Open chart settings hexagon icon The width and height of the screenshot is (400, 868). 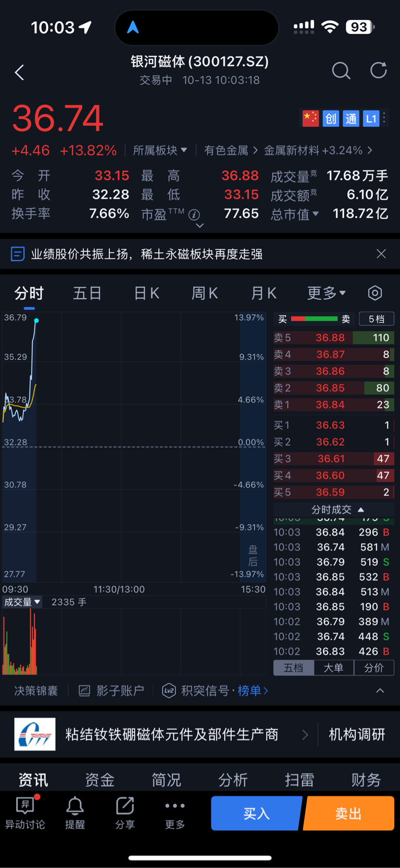(375, 293)
